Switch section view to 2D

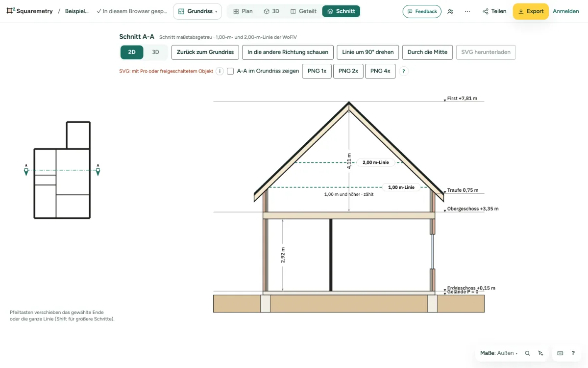[132, 52]
